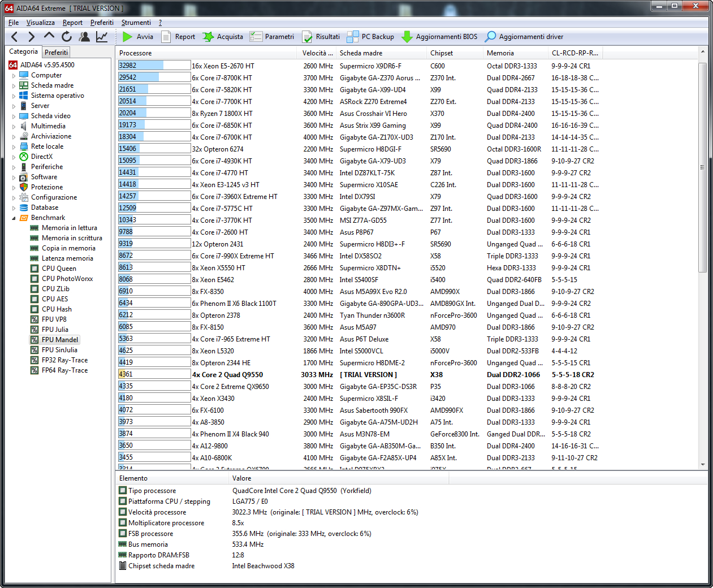713x588 pixels.
Task: Click the Forward navigation arrow
Action: (x=32, y=37)
